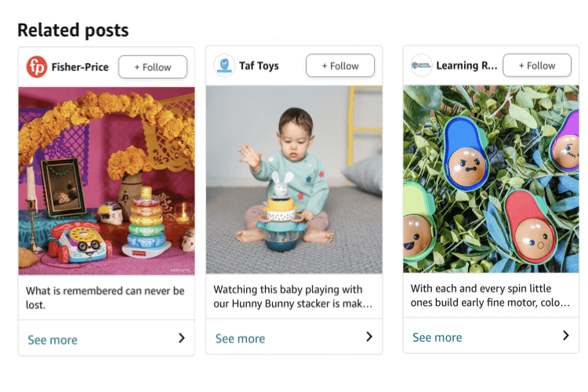Image resolution: width=588 pixels, height=392 pixels.
Task: Expand Learning Resources post with right chevron
Action: (566, 336)
